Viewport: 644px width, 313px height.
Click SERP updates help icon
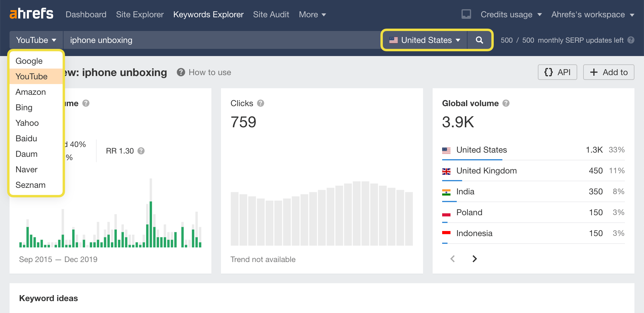(631, 40)
